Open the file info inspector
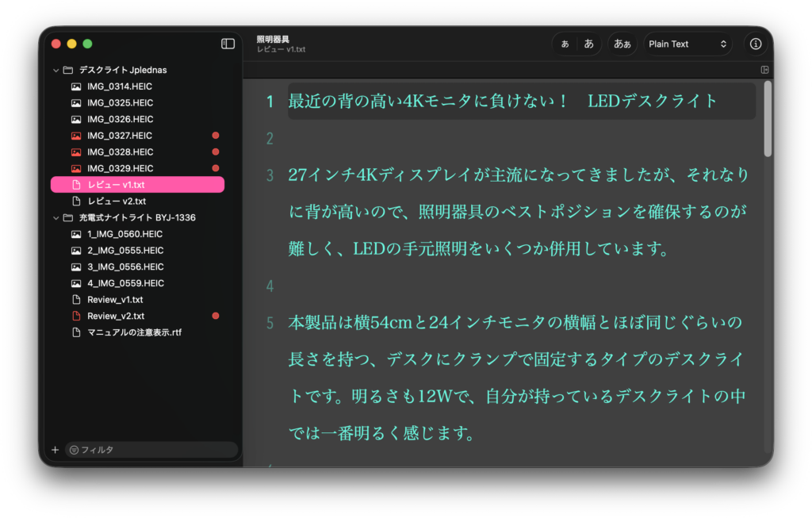 tap(756, 44)
